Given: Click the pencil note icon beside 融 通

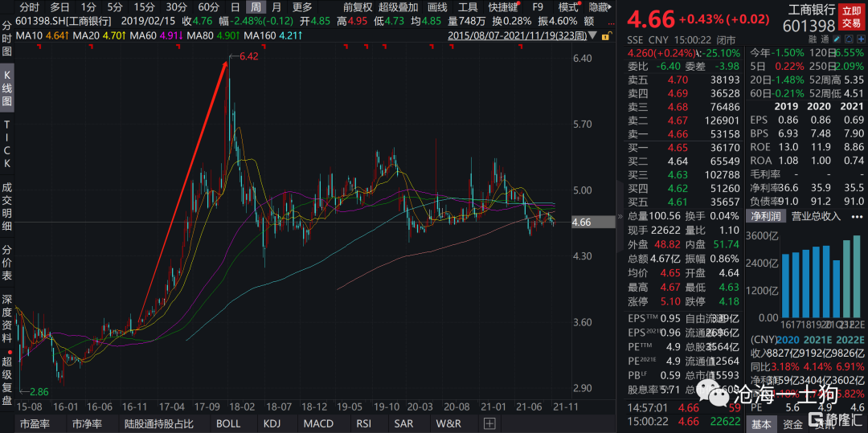Looking at the screenshot, I should click(x=840, y=39).
